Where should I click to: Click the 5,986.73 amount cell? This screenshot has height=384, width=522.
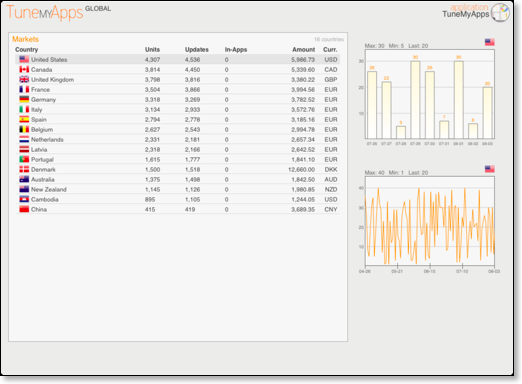point(303,60)
